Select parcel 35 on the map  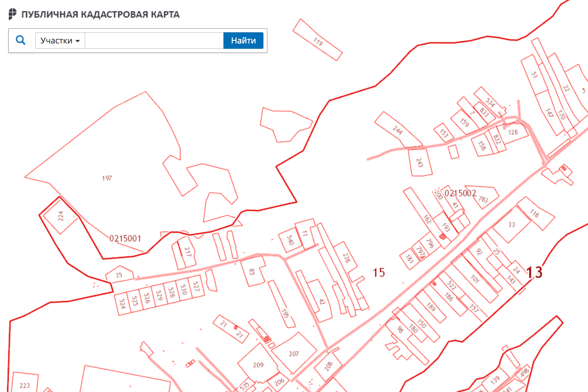pos(119,275)
